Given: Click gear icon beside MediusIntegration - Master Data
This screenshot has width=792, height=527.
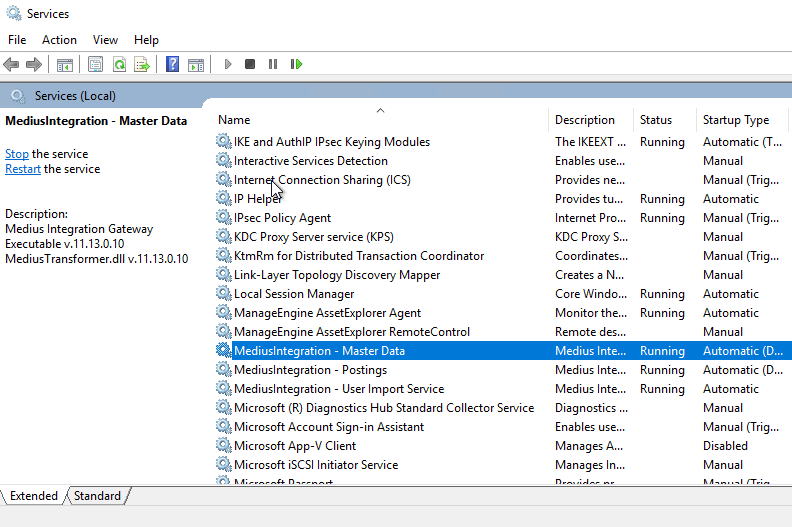Looking at the screenshot, I should click(223, 350).
